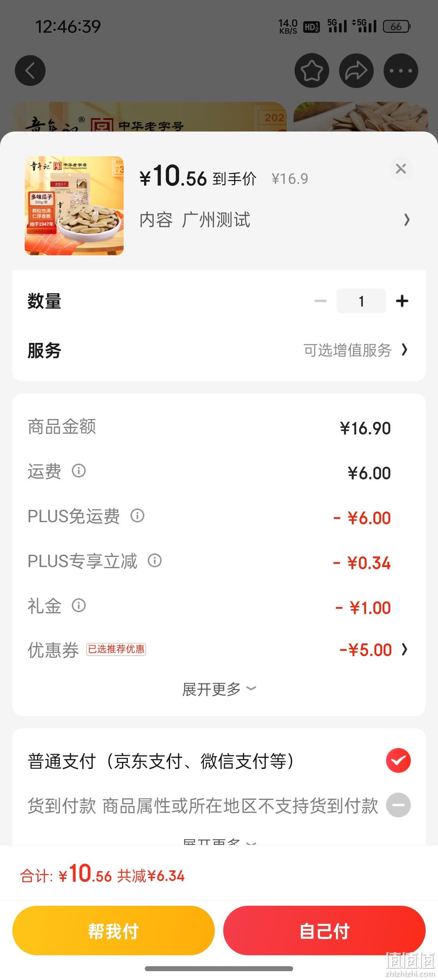Increase quantity with plus button
The width and height of the screenshot is (438, 980).
[402, 301]
